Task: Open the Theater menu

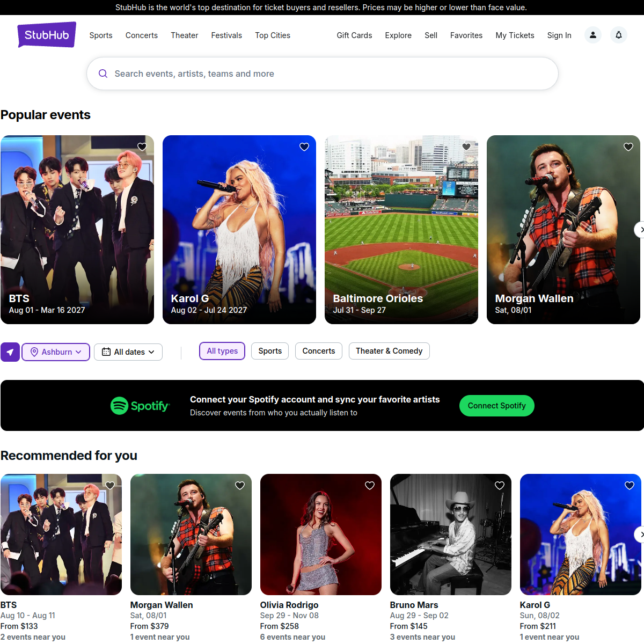Action: tap(185, 35)
